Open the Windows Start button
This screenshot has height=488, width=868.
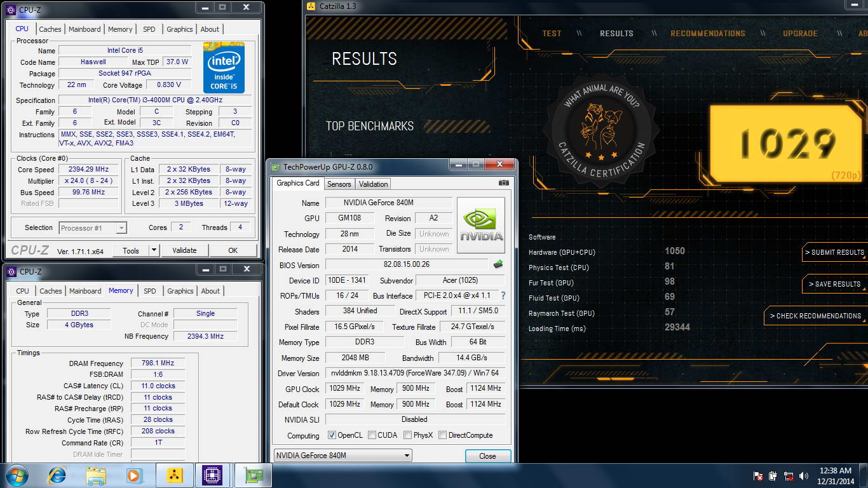tap(17, 475)
